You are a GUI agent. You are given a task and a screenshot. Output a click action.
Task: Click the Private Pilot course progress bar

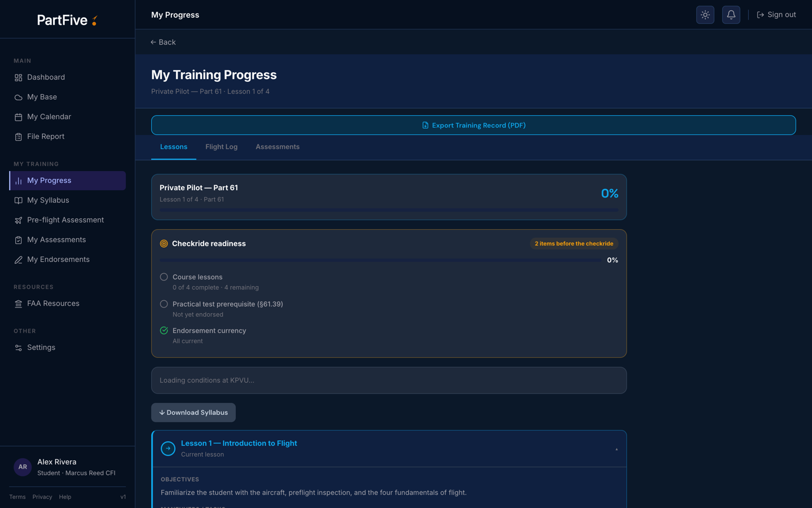[389, 210]
